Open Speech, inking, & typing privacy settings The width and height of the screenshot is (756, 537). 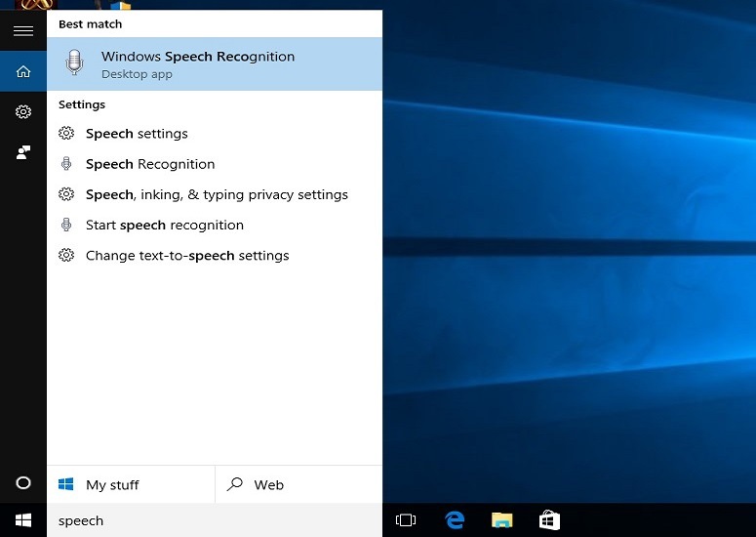coord(215,194)
